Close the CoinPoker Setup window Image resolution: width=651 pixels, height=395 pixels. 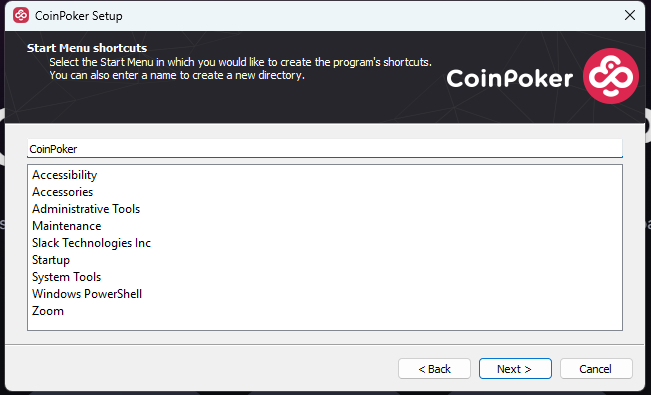click(629, 15)
